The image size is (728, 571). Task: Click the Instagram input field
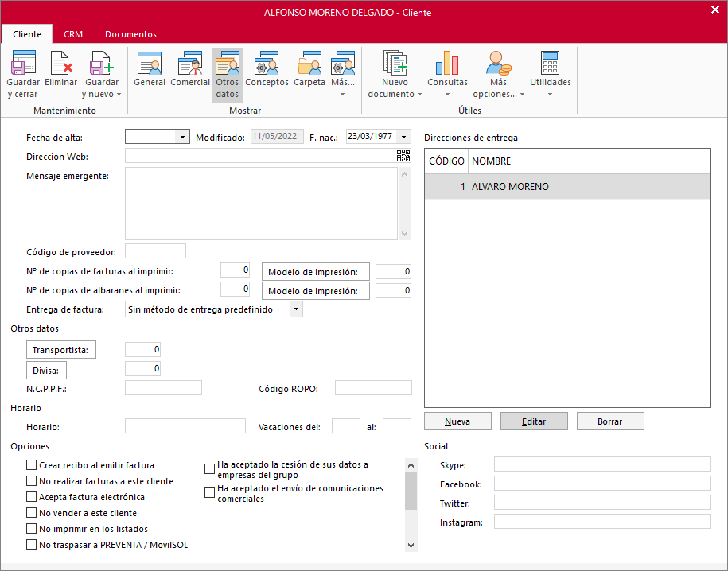coord(602,521)
